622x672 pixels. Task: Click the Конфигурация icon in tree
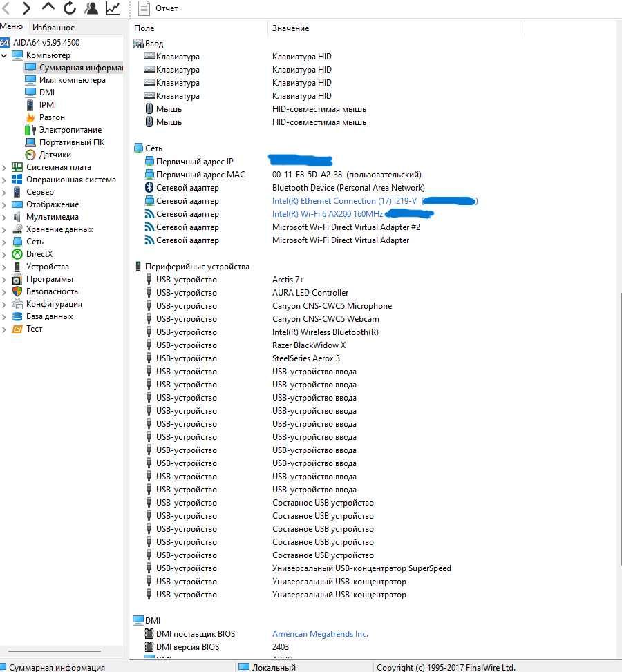17,304
